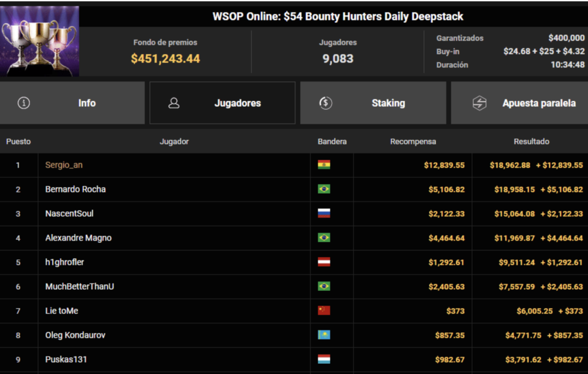Screen dimensions: 588x374
Task: Click Puskas131's $982.67 bounty in Recompensa
Action: pyautogui.click(x=450, y=360)
